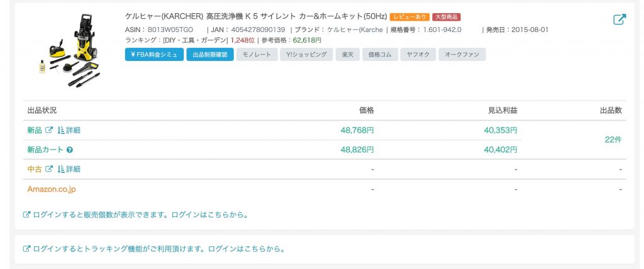Search on 楽天
Viewport: 644px width, 269px height.
coord(347,54)
